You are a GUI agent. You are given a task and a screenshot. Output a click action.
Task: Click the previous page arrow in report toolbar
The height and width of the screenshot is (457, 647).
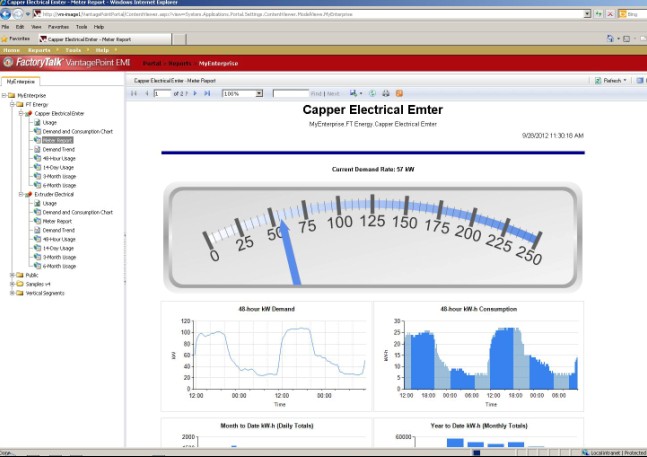pyautogui.click(x=145, y=93)
